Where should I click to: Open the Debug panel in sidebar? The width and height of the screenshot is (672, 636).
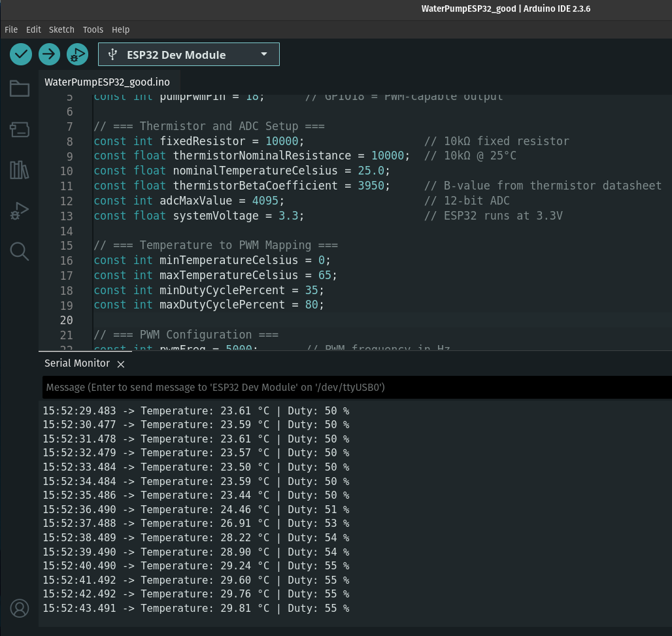(20, 210)
